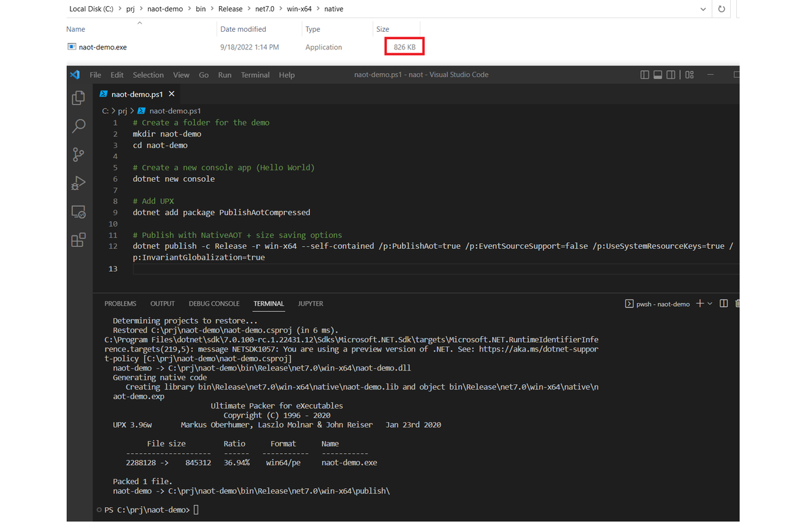Viewport: 812px width, 522px height.
Task: Split the terminal with the split icon
Action: click(723, 304)
